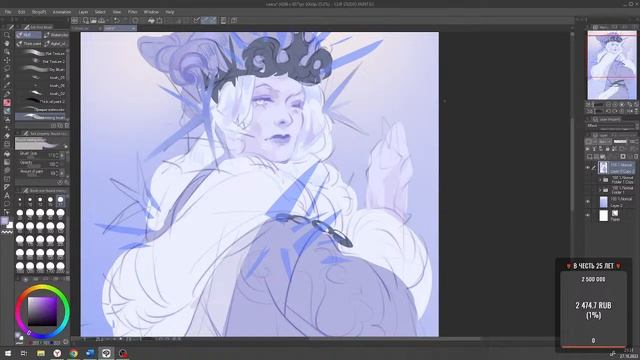The image size is (640, 360).
Task: Select the Balloon tool
Action: pyautogui.click(x=7, y=204)
